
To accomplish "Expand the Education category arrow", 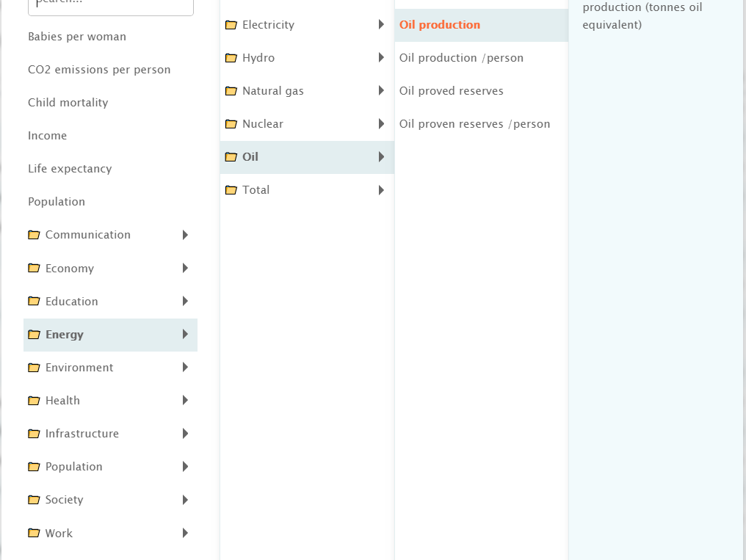I will click(186, 301).
